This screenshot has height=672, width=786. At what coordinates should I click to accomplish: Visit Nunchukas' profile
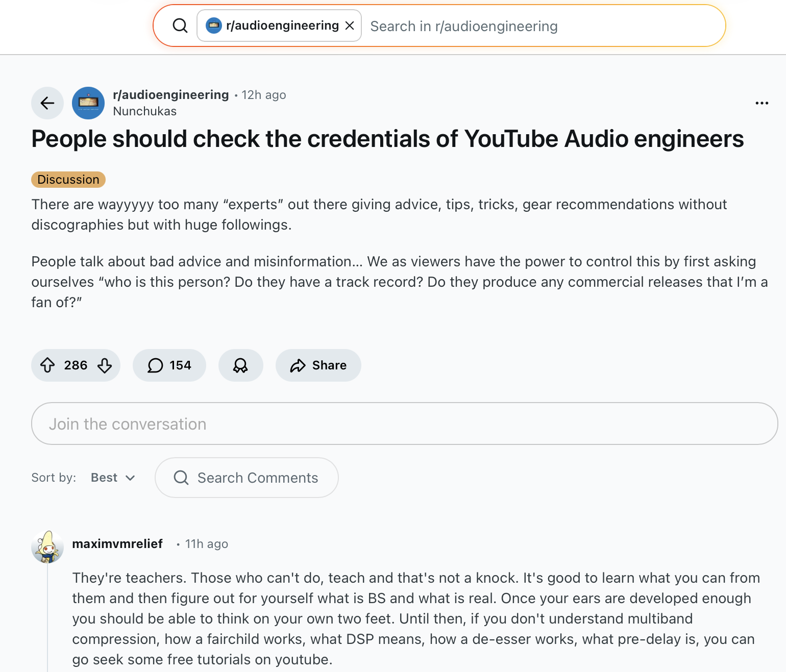click(x=144, y=111)
